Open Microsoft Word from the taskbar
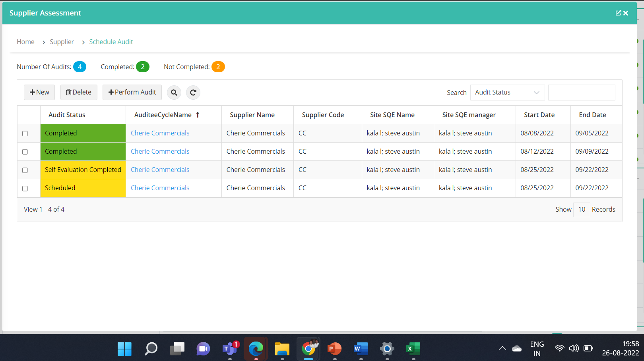This screenshot has height=361, width=644. click(x=361, y=349)
